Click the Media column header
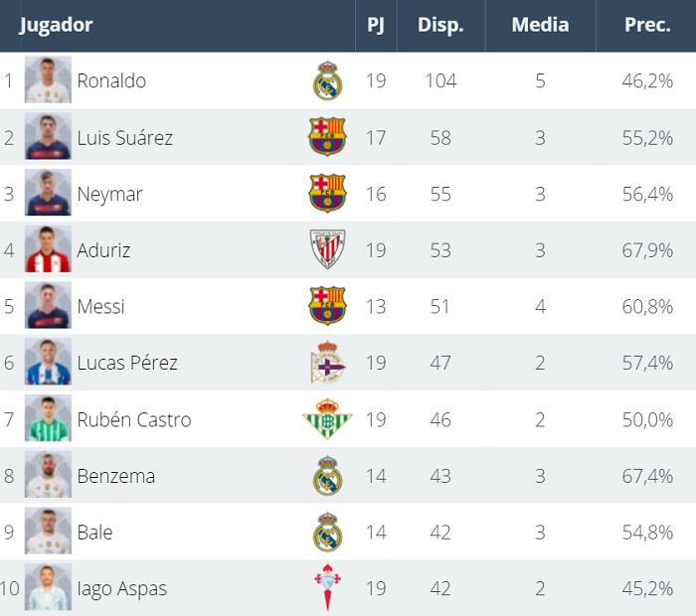Image resolution: width=696 pixels, height=616 pixels. pos(540,26)
